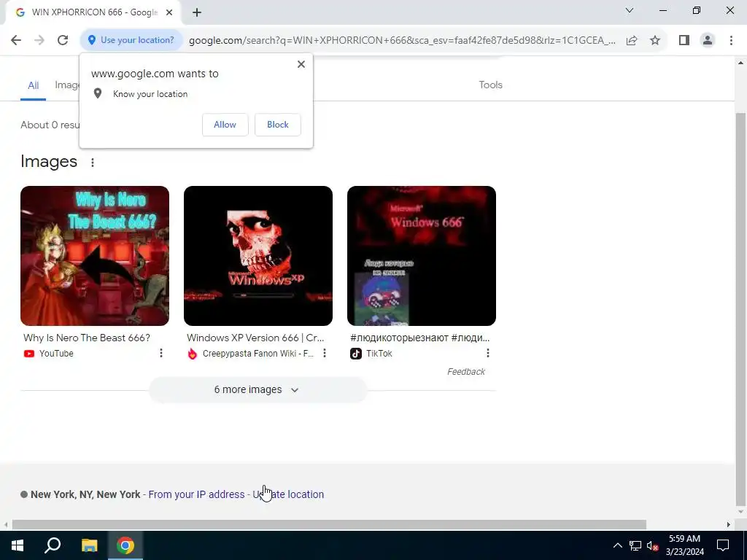This screenshot has width=747, height=560.
Task: Click the Creepypasta Fanon Wiki source icon
Action: [x=193, y=354]
